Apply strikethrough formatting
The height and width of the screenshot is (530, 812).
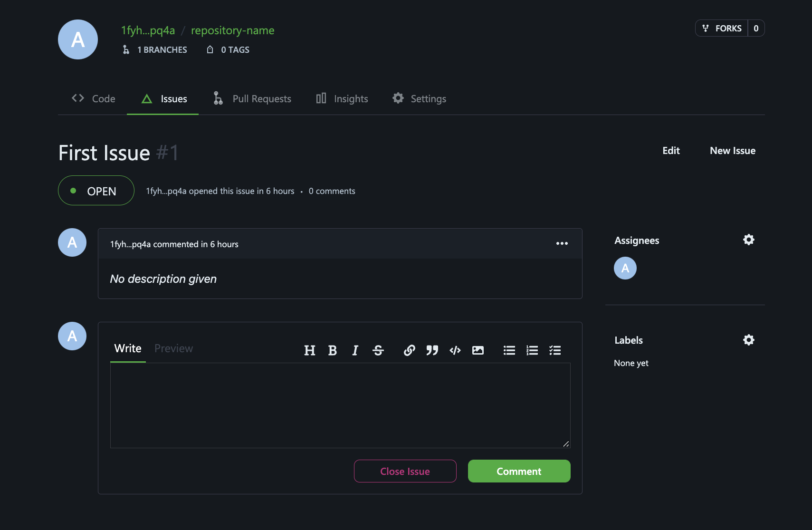(x=378, y=350)
